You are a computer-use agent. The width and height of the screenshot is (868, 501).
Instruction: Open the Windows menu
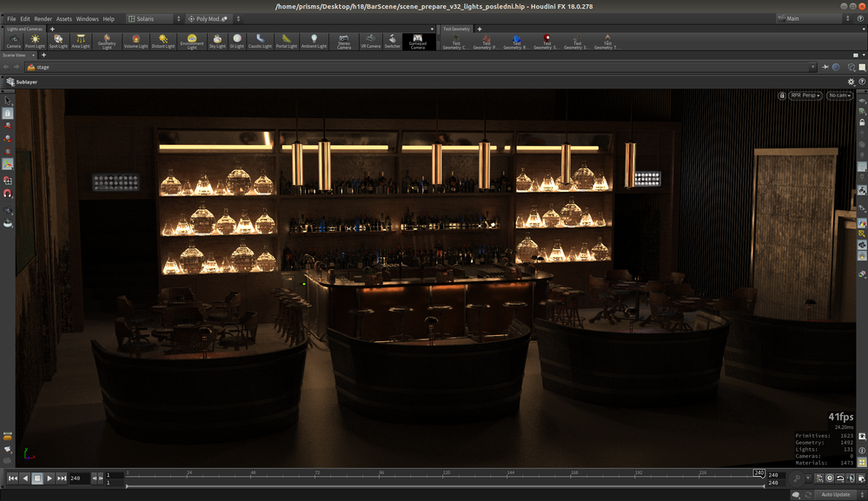pos(88,19)
